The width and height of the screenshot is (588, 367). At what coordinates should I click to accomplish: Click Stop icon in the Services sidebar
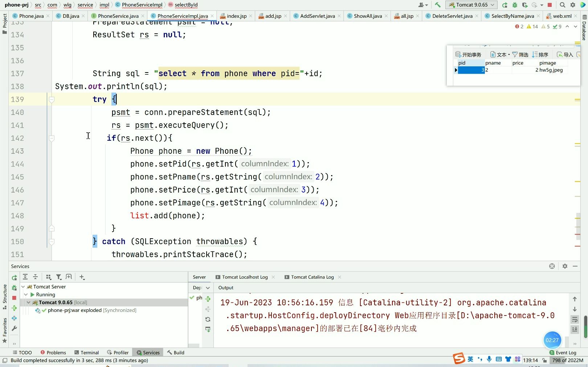point(14,298)
